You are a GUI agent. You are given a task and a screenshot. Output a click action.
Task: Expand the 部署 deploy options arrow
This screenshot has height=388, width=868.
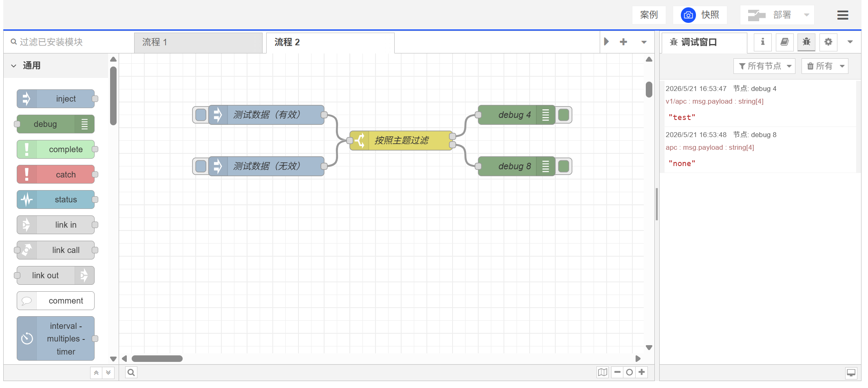[x=806, y=15]
